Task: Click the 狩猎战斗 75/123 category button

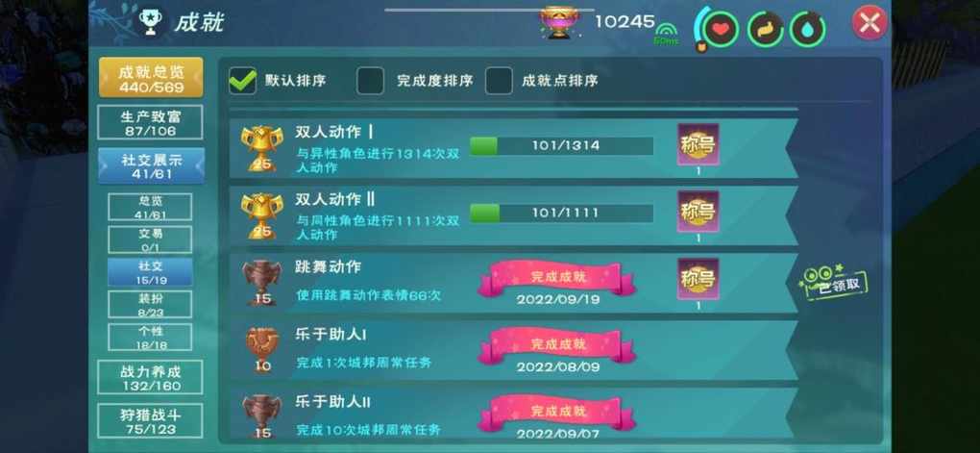Action: [x=150, y=420]
